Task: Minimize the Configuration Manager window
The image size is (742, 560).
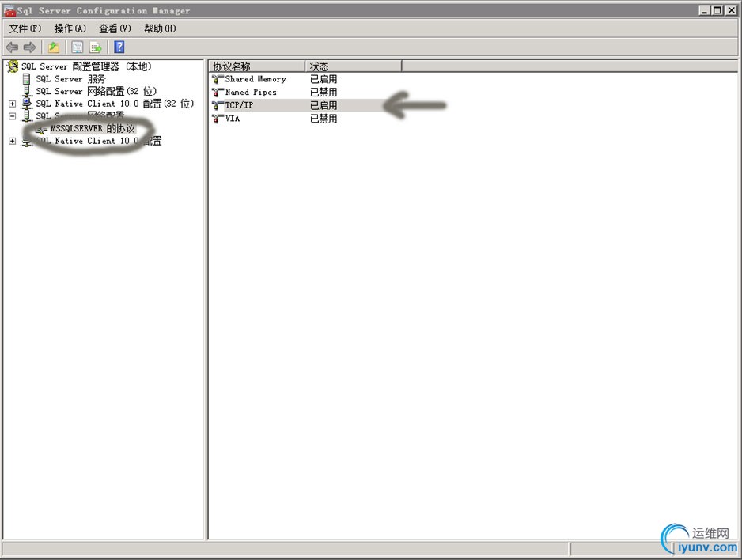Action: click(705, 10)
